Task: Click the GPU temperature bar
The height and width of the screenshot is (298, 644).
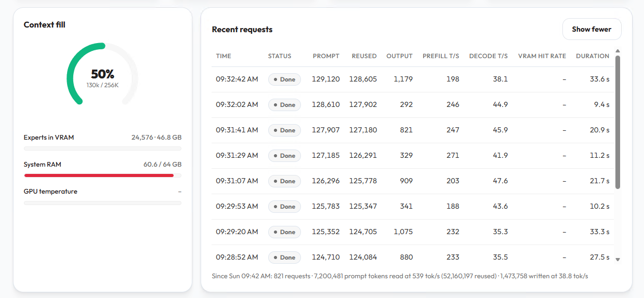Action: 102,202
